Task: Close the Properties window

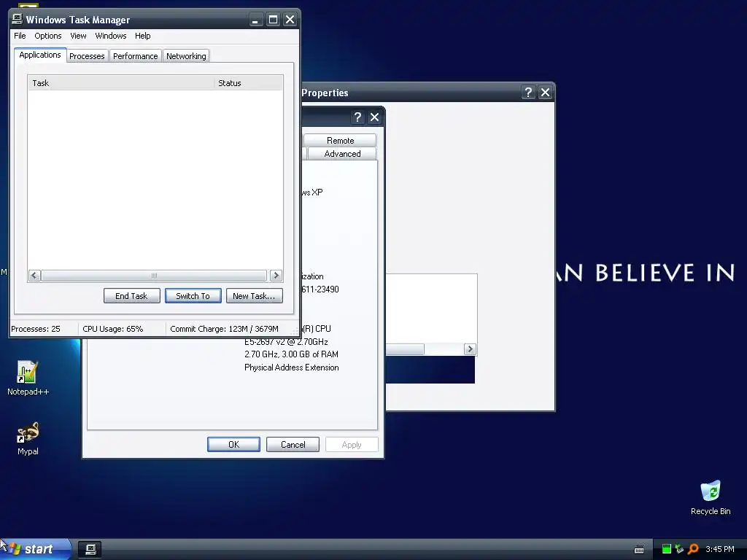Action: pos(545,92)
